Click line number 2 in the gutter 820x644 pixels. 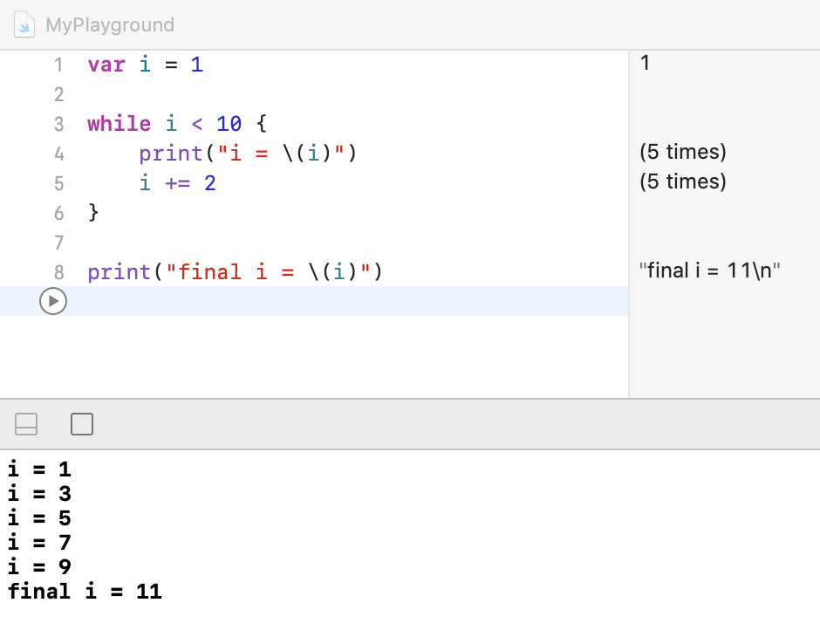click(x=58, y=95)
